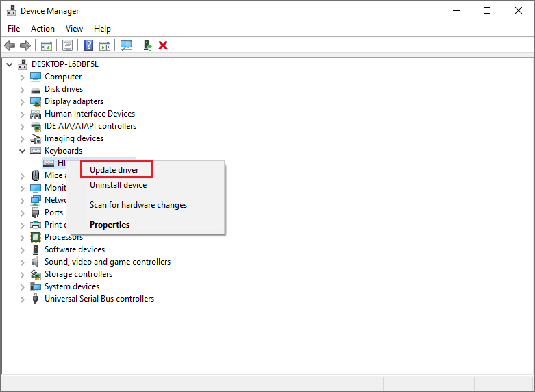The width and height of the screenshot is (535, 392).
Task: Expand the Display adapters category
Action: tap(22, 101)
